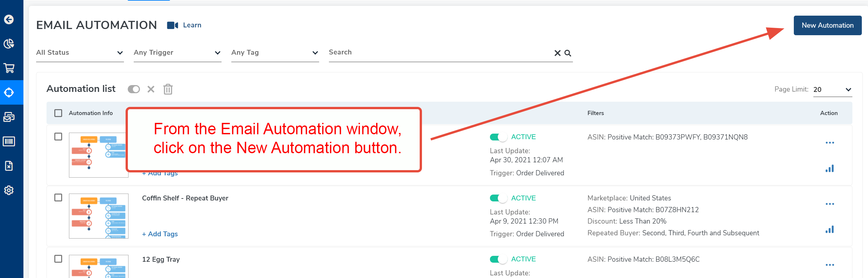The width and height of the screenshot is (868, 278).
Task: Open the pie chart dashboard icon
Action: point(9,44)
